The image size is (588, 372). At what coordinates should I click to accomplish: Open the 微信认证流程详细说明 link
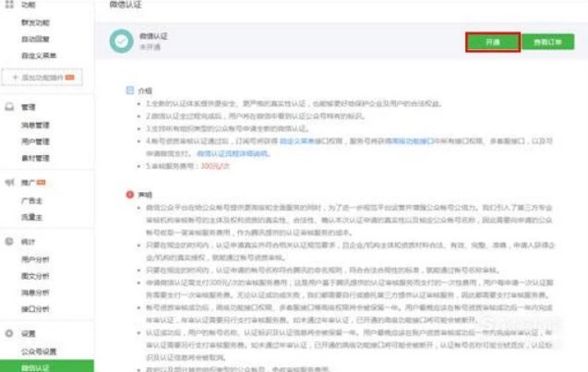(x=233, y=153)
